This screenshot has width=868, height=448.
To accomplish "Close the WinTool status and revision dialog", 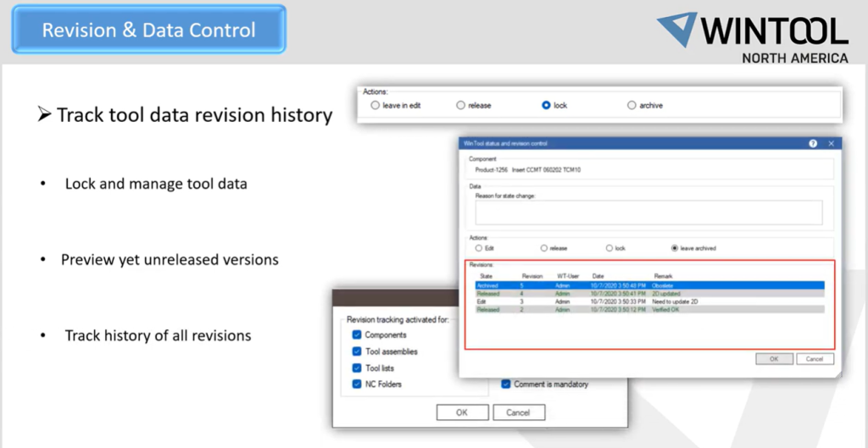I will click(x=831, y=144).
